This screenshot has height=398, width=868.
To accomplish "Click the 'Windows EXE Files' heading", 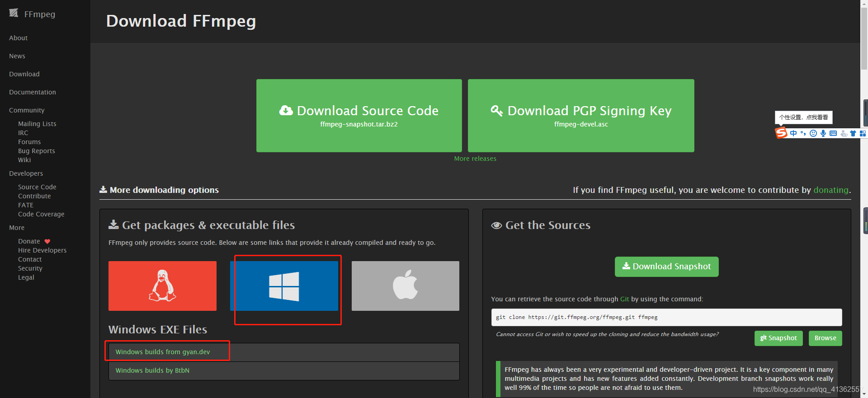I will 158,329.
